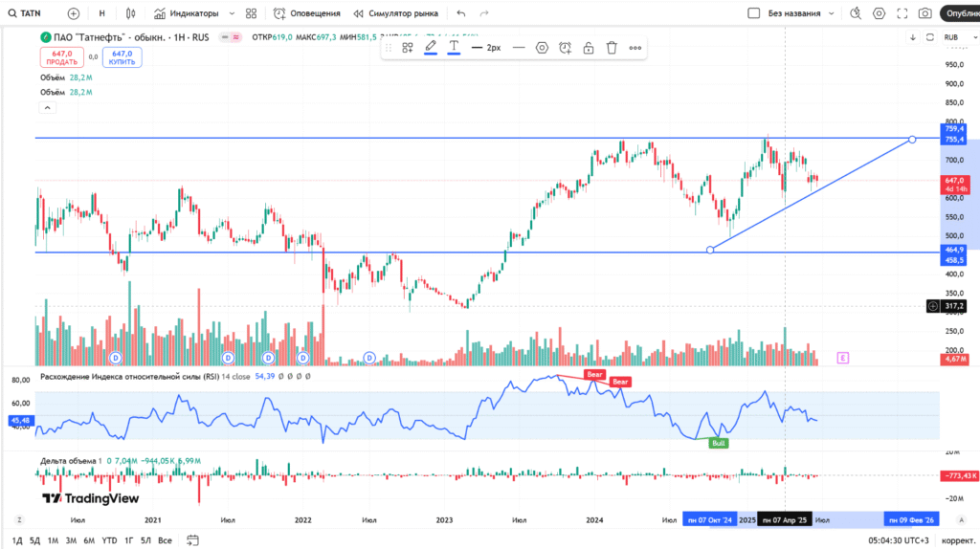
Task: Select the 3М time range
Action: 71,540
